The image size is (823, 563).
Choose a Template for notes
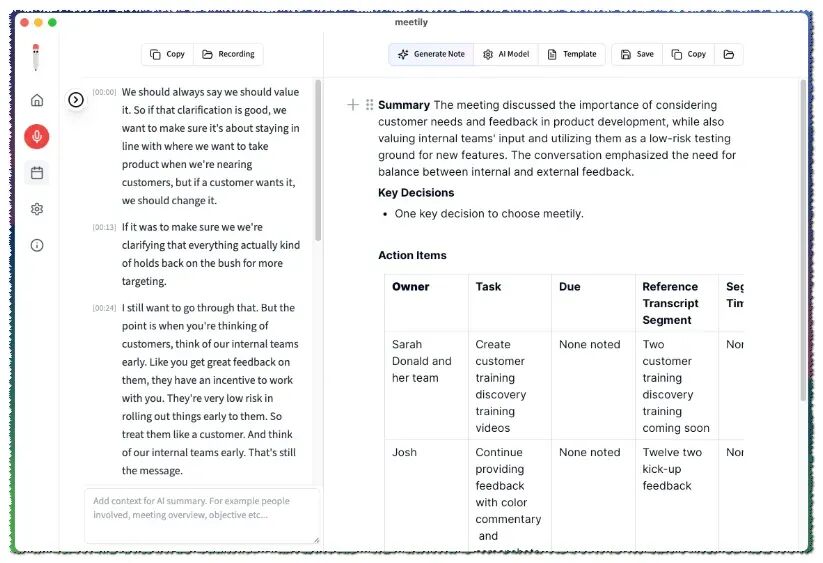[572, 54]
